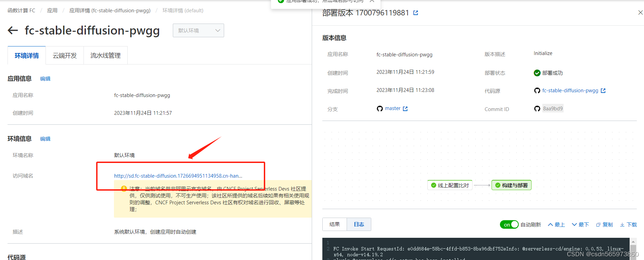The image size is (644, 260).
Task: Click 编辑 next to 应用信息
Action: tap(45, 79)
